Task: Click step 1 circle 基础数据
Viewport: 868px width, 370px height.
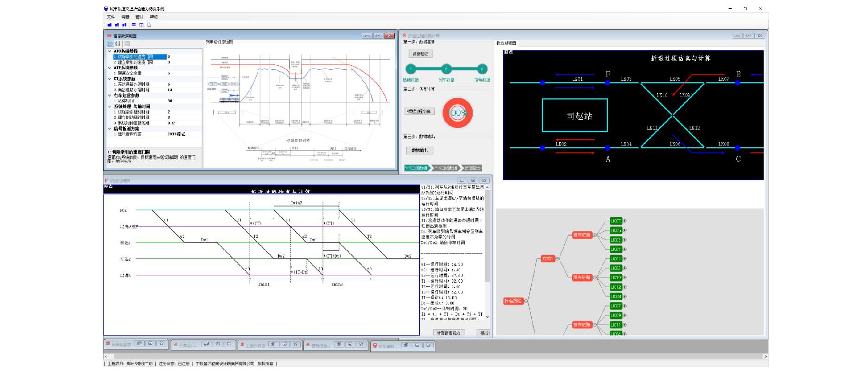Action: click(x=410, y=69)
